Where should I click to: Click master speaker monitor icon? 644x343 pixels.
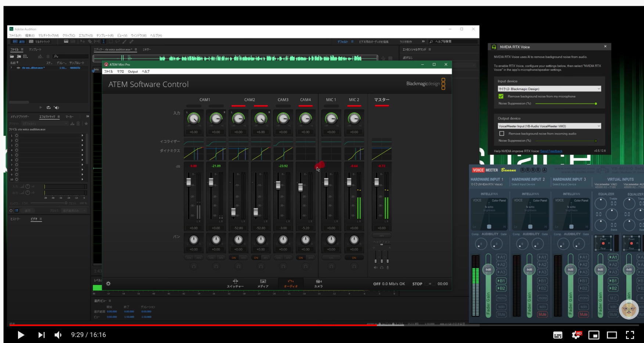[375, 267]
